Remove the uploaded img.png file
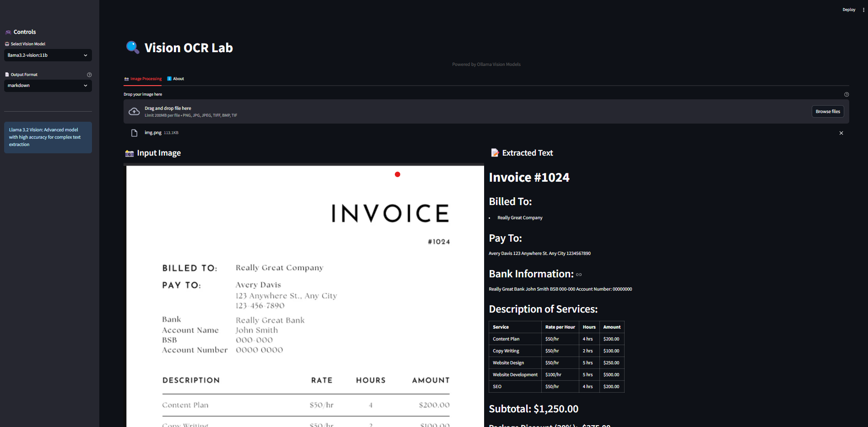This screenshot has width=868, height=427. click(x=841, y=133)
